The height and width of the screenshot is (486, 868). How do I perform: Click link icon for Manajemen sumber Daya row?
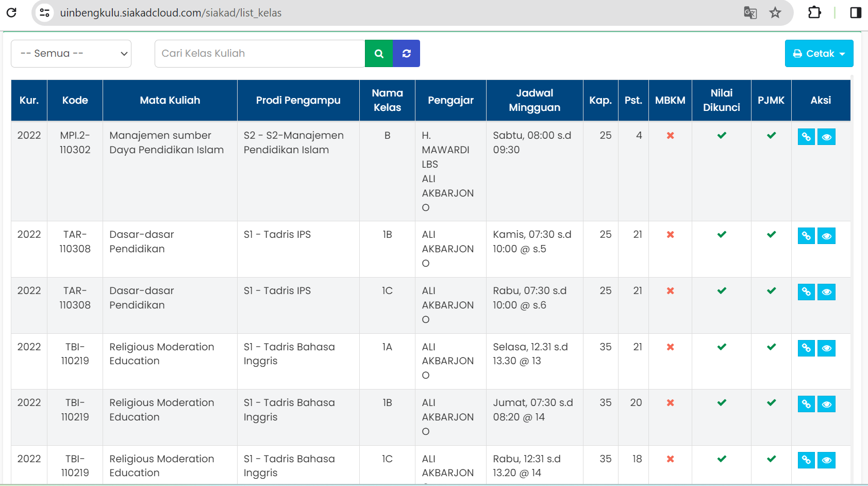pos(806,137)
